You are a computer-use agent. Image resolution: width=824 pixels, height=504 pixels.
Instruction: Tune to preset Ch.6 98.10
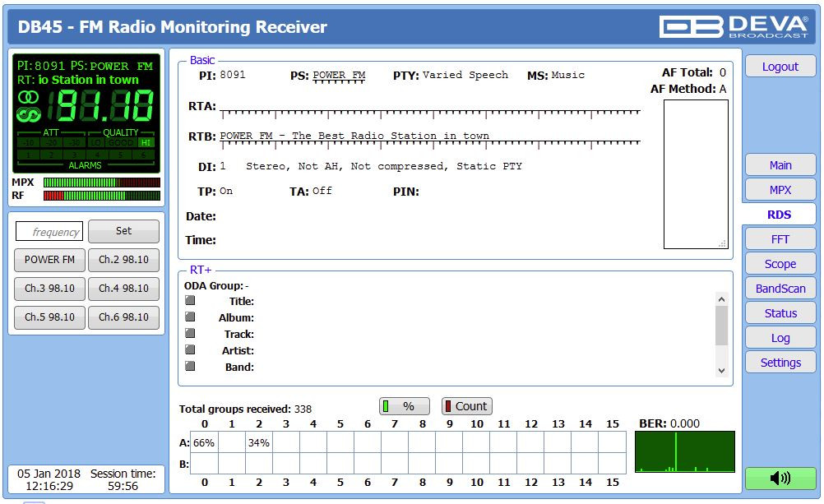[x=123, y=317]
